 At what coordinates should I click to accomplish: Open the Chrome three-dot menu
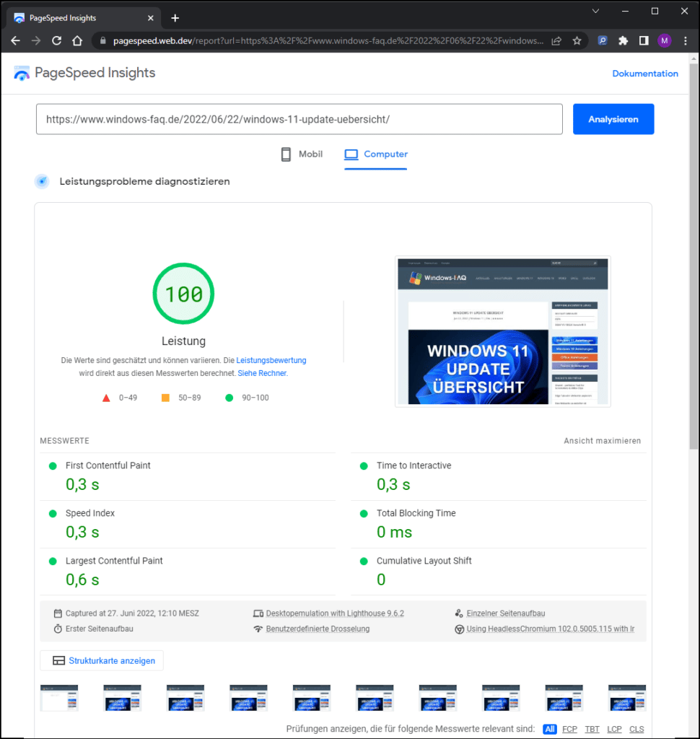[x=686, y=40]
